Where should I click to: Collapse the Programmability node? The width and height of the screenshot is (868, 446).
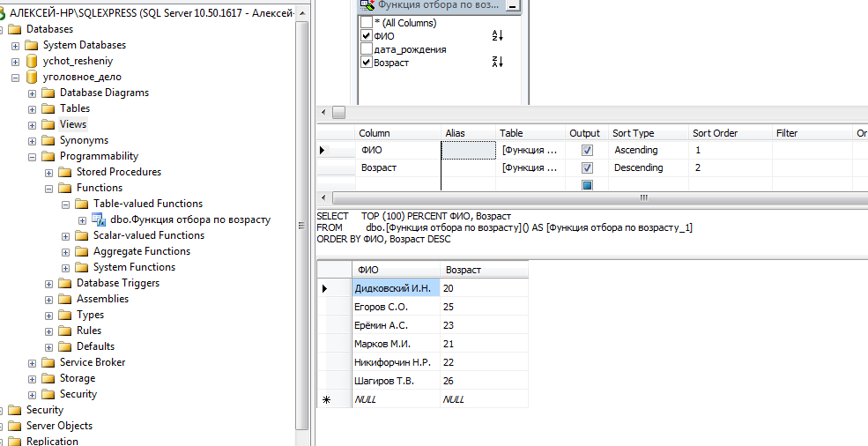(x=32, y=157)
